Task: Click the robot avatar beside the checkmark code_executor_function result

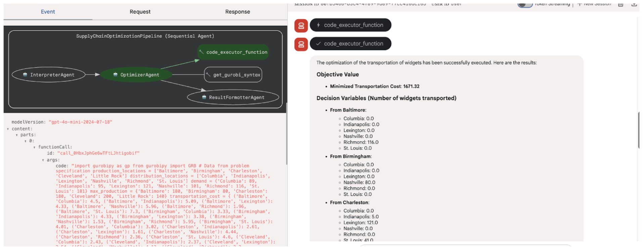Action: tap(301, 44)
